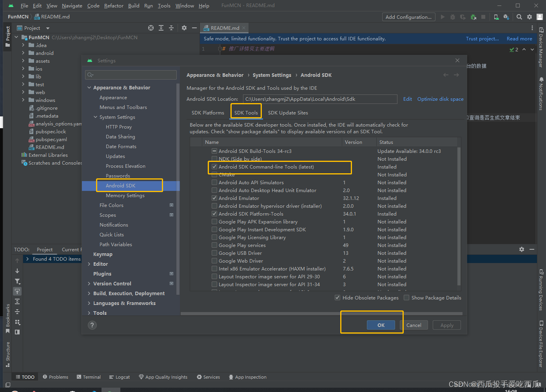Uncheck Android SDK Command-line Tools (latest)
546x392 pixels.
pyautogui.click(x=214, y=167)
